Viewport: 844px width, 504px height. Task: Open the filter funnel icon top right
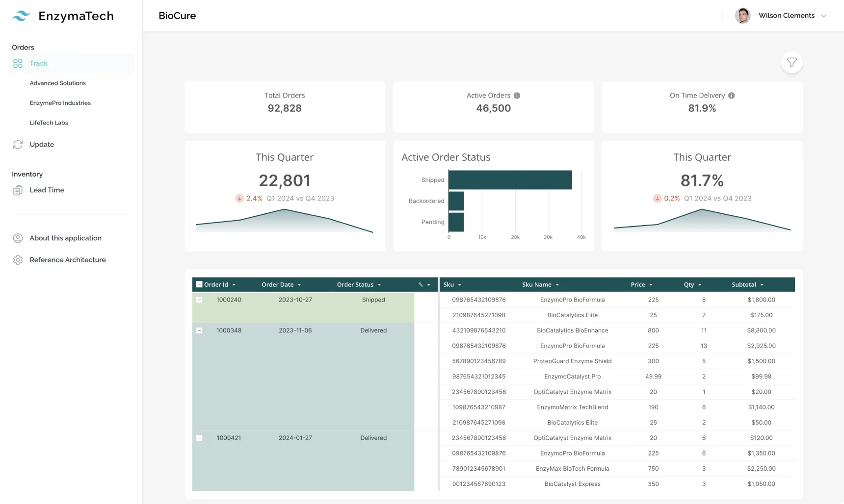(791, 62)
